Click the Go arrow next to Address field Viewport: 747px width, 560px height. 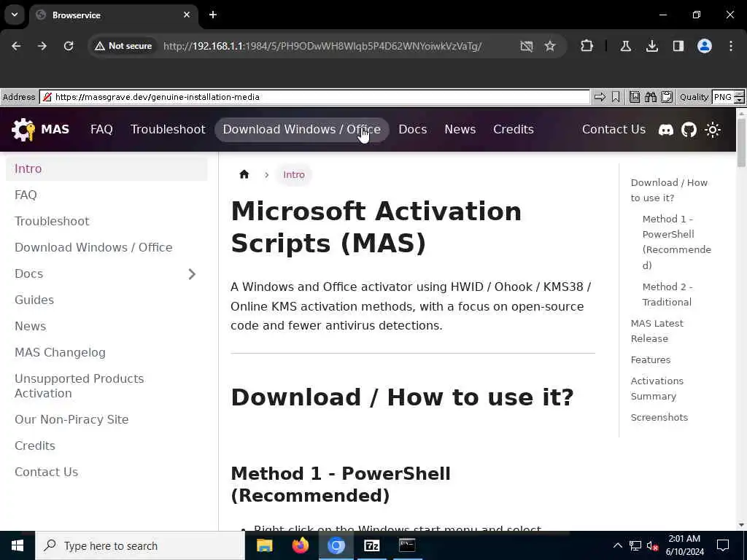(600, 97)
